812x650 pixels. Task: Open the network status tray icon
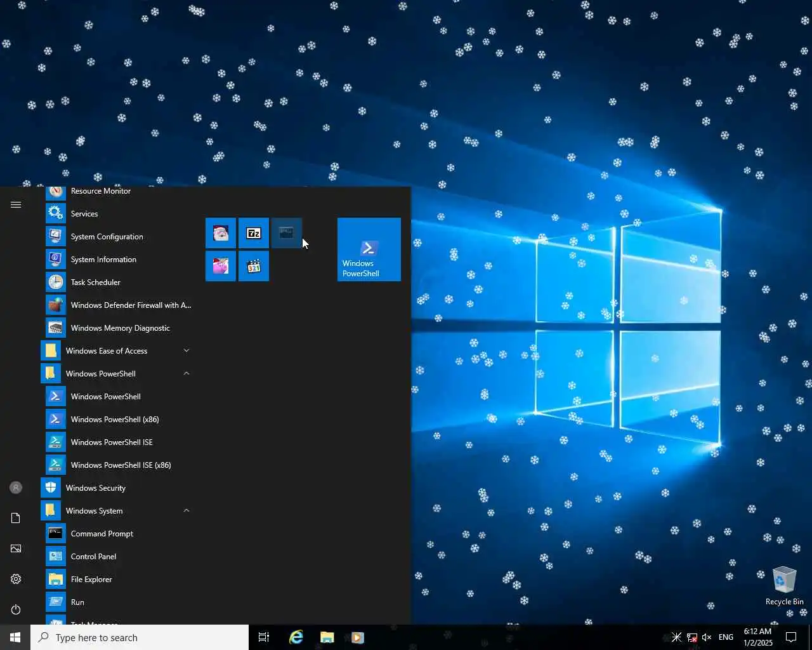coord(692,637)
